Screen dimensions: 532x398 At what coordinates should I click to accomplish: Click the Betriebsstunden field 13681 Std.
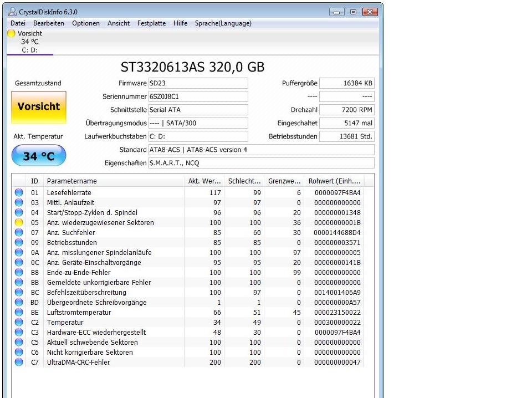347,136
